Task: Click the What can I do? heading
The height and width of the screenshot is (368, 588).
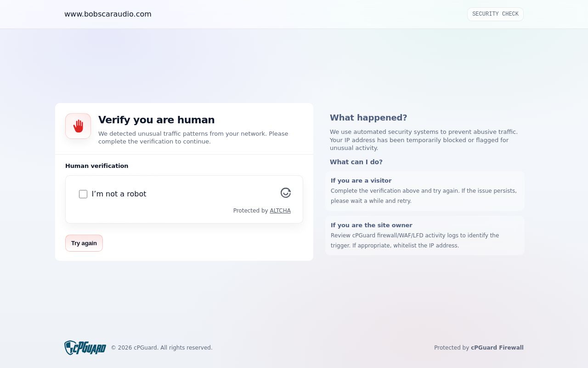Action: (356, 162)
